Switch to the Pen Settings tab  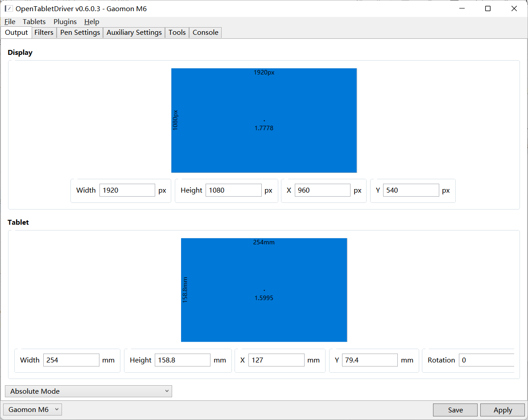coord(80,33)
